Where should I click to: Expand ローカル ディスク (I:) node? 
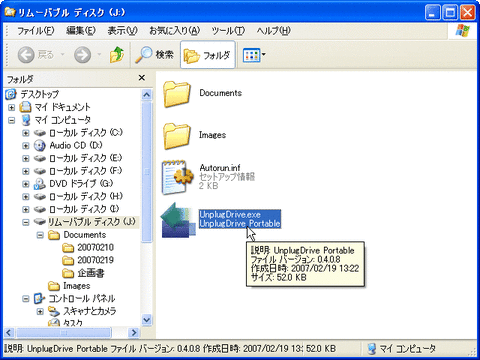pyautogui.click(x=26, y=209)
